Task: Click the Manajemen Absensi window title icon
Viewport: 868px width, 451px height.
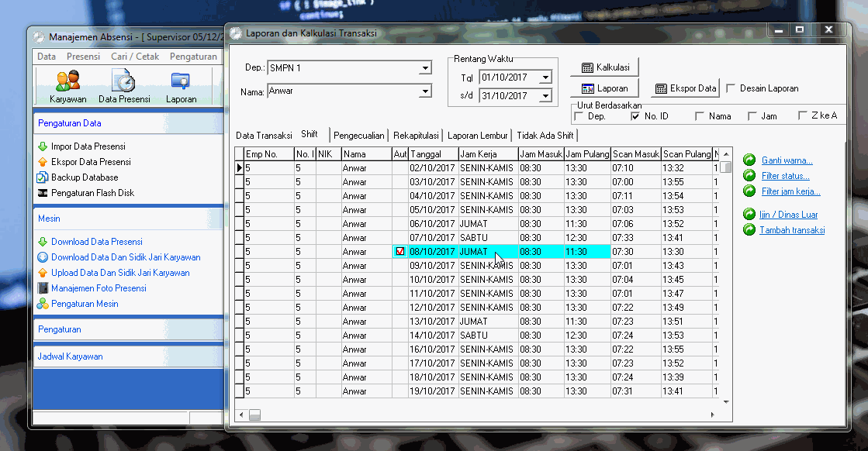Action: (x=39, y=37)
